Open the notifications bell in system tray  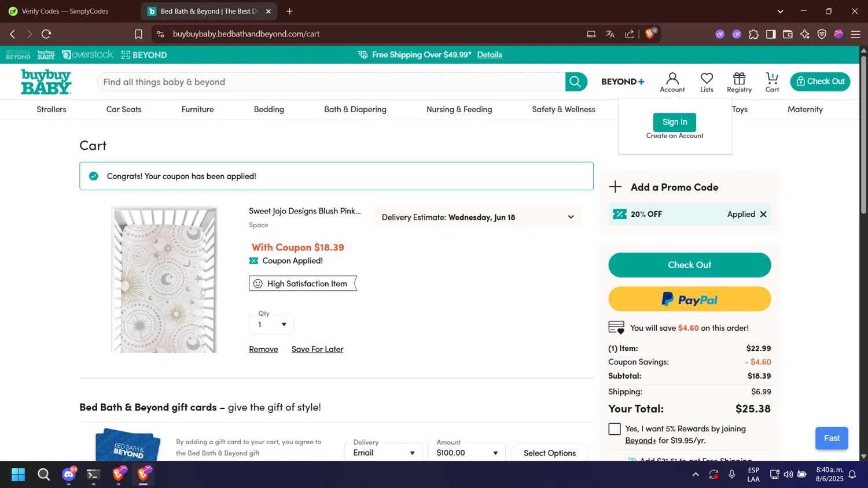click(x=852, y=475)
